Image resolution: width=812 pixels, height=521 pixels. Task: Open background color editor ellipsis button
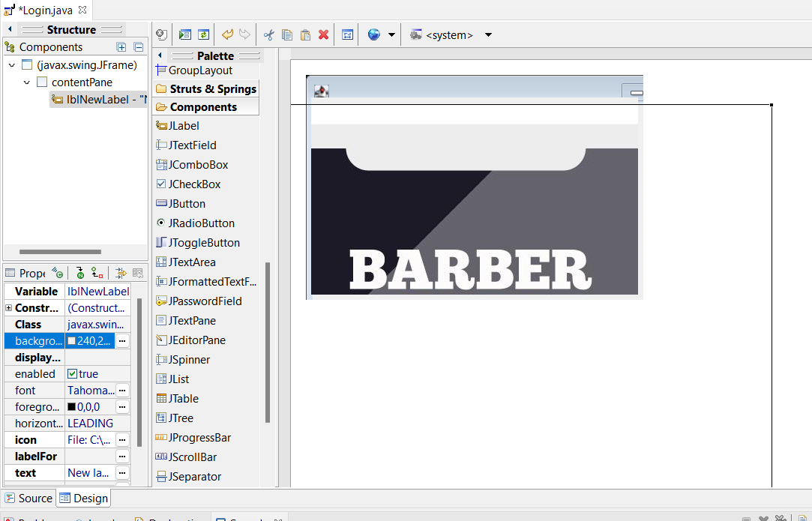click(122, 341)
